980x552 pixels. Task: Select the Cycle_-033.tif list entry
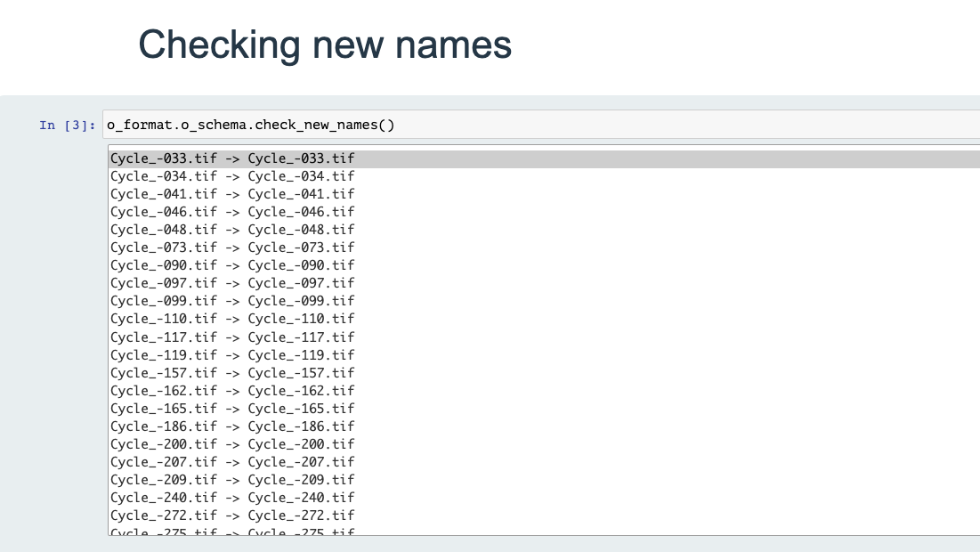[x=232, y=158]
